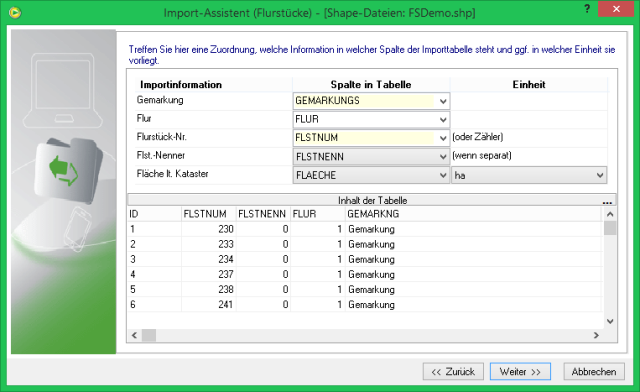Viewport: 640px width, 392px height.
Task: Select row ID 6 in the table
Action: pyautogui.click(x=155, y=305)
